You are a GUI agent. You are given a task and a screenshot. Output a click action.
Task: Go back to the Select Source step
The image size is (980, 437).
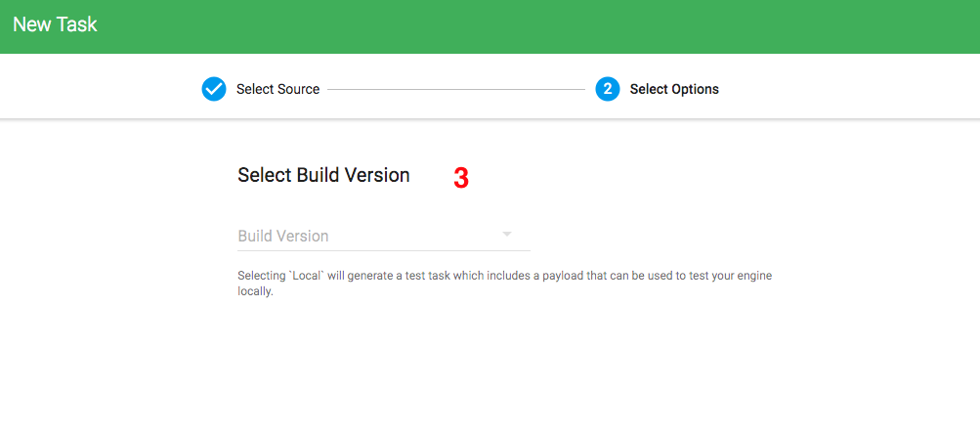tap(277, 89)
